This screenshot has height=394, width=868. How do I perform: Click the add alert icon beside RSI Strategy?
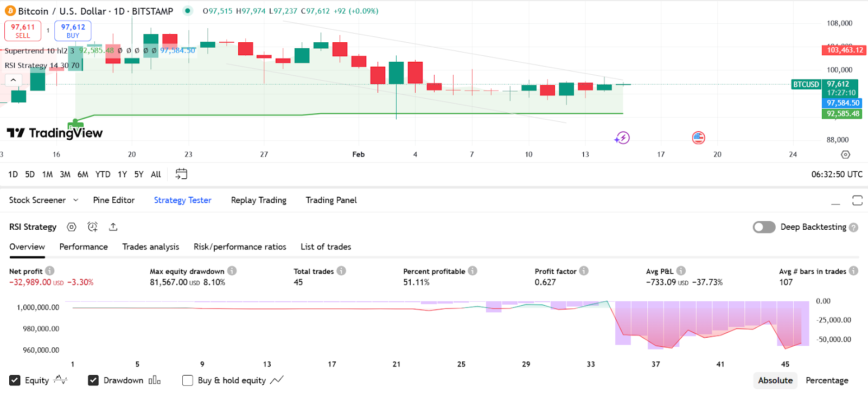(x=93, y=227)
